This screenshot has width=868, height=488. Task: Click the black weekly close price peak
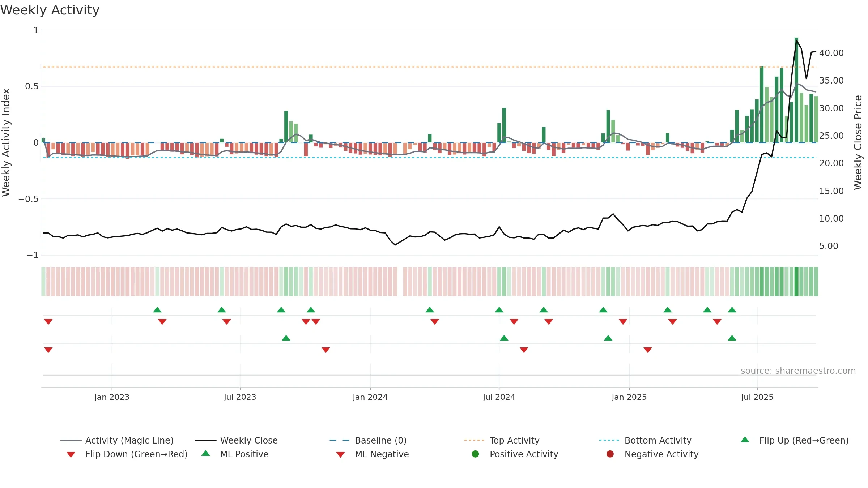coord(796,41)
